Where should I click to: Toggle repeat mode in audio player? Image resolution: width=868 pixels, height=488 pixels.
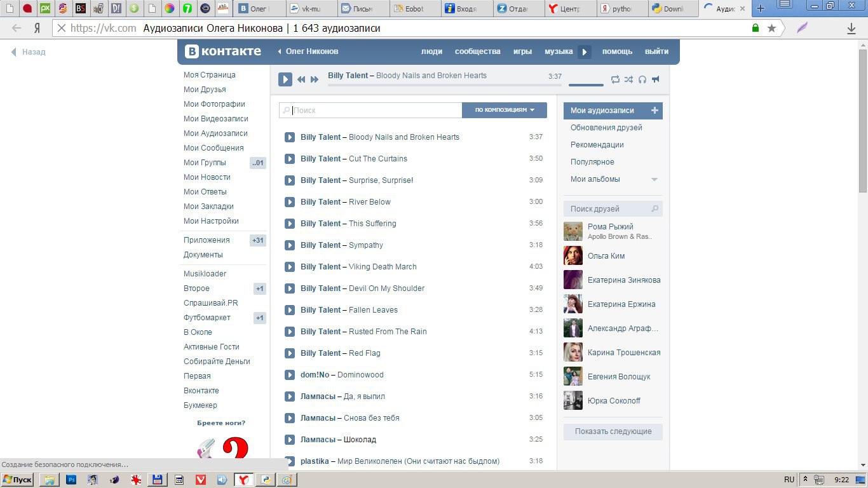[x=615, y=79]
